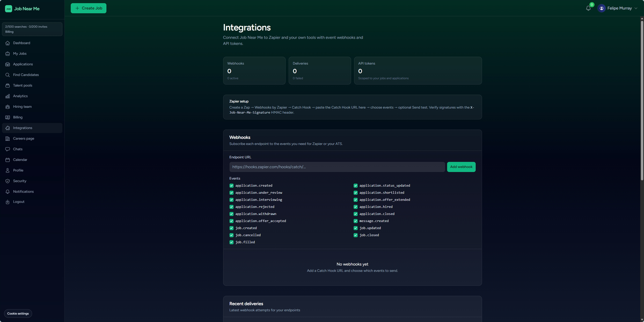Click the Add webhook button
644x322 pixels.
point(461,167)
